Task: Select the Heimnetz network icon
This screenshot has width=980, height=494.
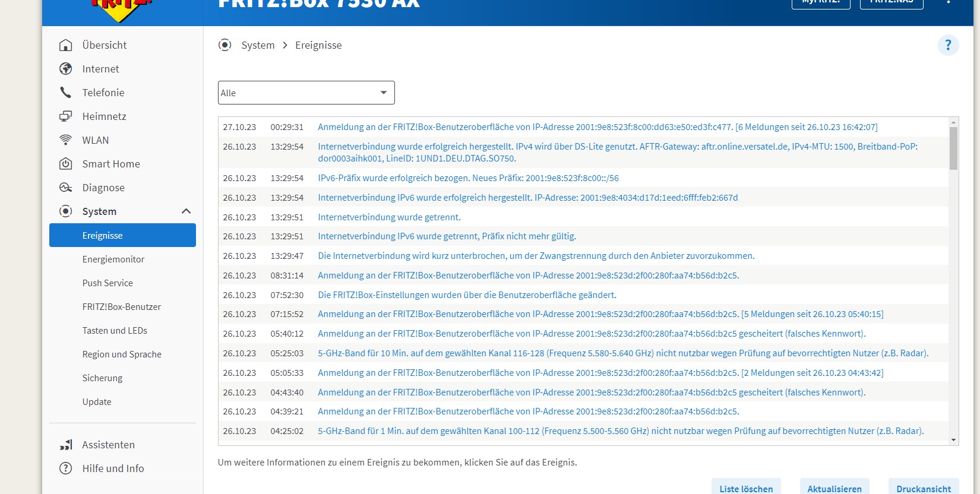Action: 66,116
